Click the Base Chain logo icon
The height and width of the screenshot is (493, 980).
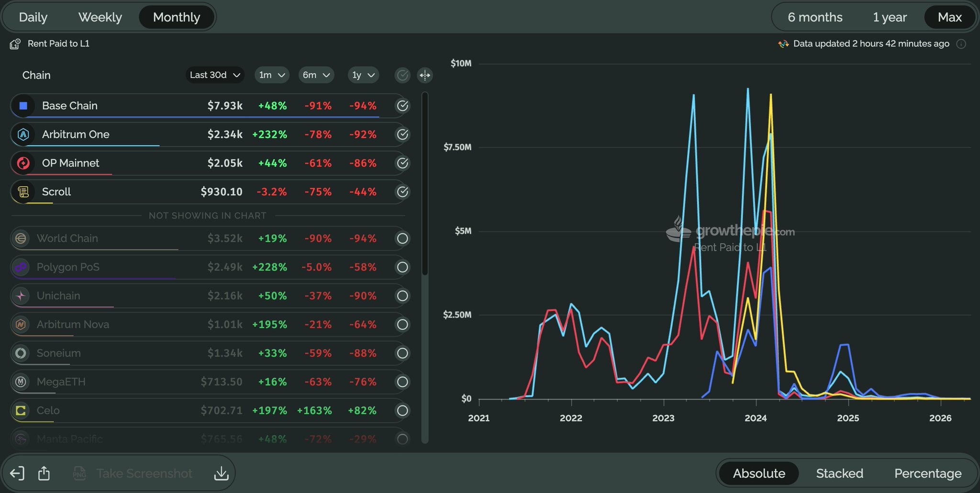pos(23,106)
